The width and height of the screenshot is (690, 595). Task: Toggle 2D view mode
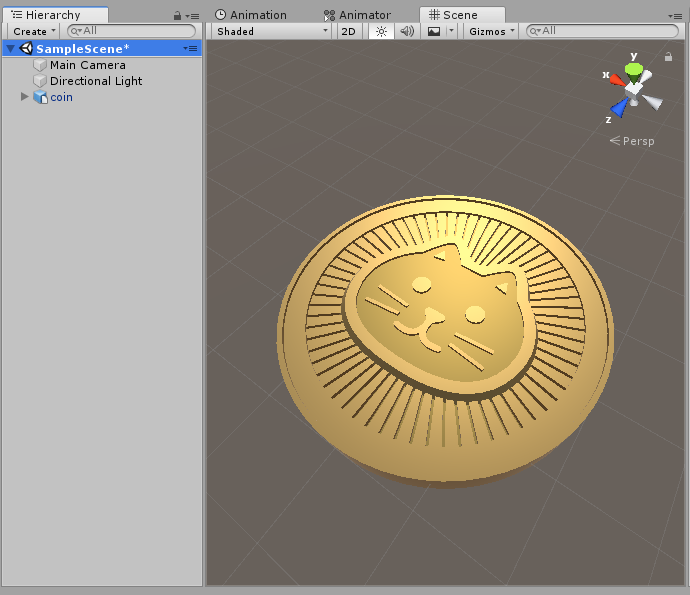[x=349, y=31]
